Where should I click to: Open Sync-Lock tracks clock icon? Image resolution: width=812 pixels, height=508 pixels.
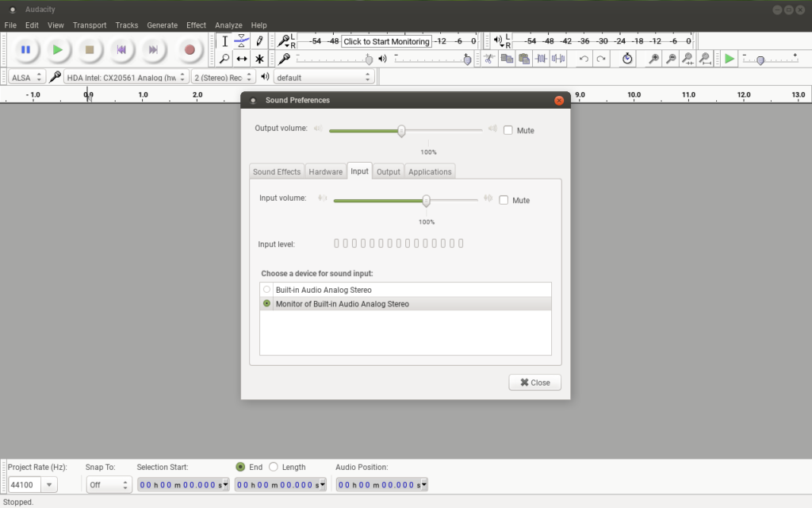(x=627, y=59)
